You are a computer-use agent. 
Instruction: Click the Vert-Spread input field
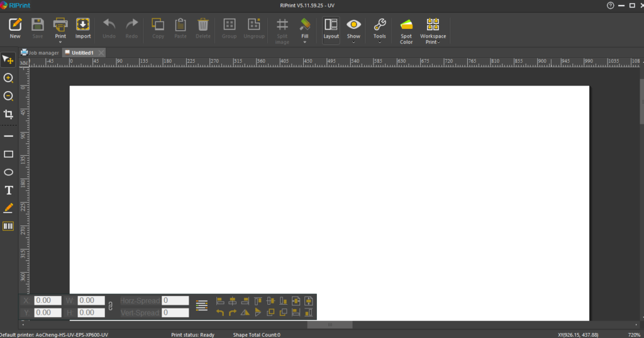tap(175, 313)
